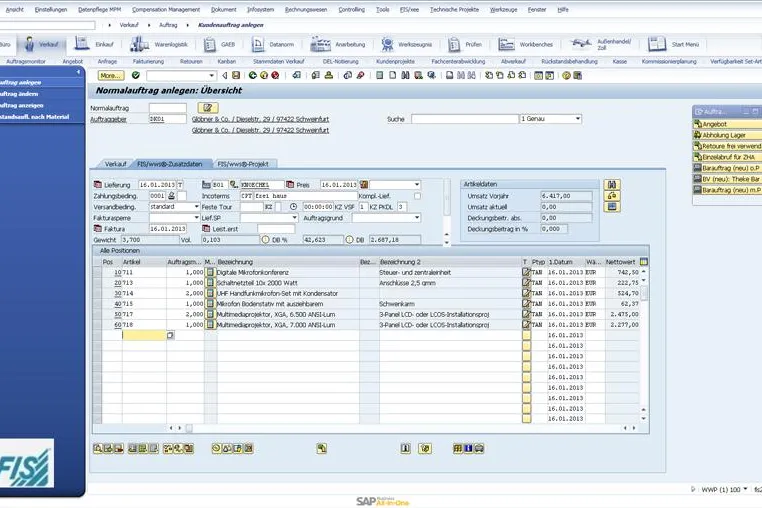
Task: Open the Controlling menu
Action: [x=351, y=9]
